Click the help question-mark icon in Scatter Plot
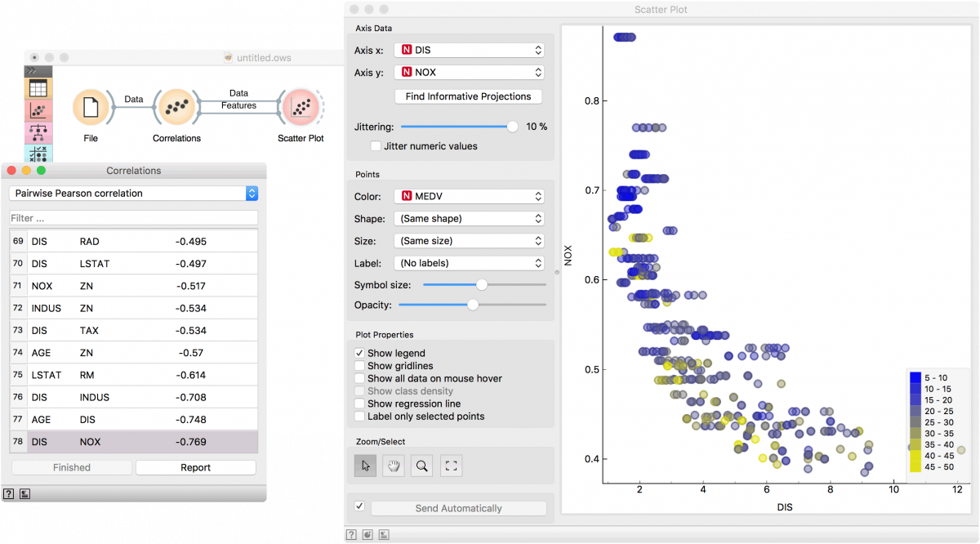This screenshot has width=980, height=544. click(x=351, y=533)
